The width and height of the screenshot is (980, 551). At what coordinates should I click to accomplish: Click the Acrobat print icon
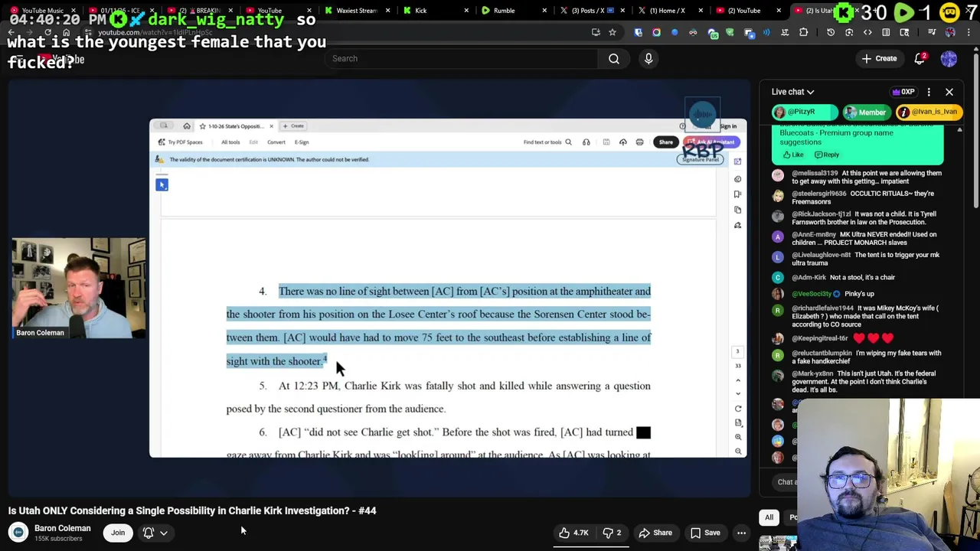pos(640,142)
